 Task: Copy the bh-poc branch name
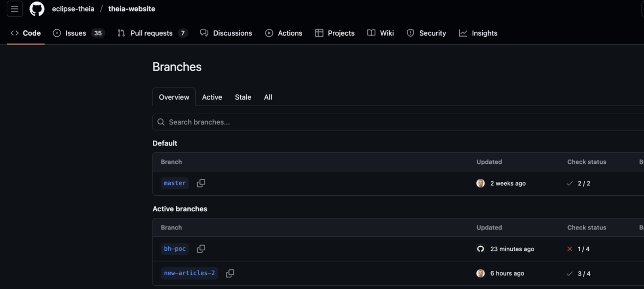pyautogui.click(x=201, y=249)
